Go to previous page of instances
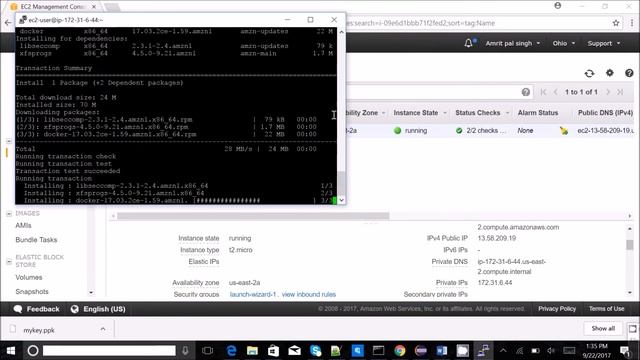The width and height of the screenshot is (640, 360). (x=556, y=92)
